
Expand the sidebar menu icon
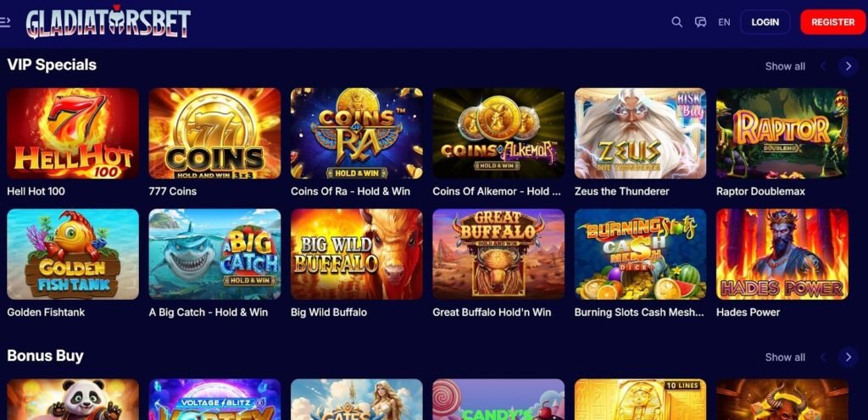5,22
